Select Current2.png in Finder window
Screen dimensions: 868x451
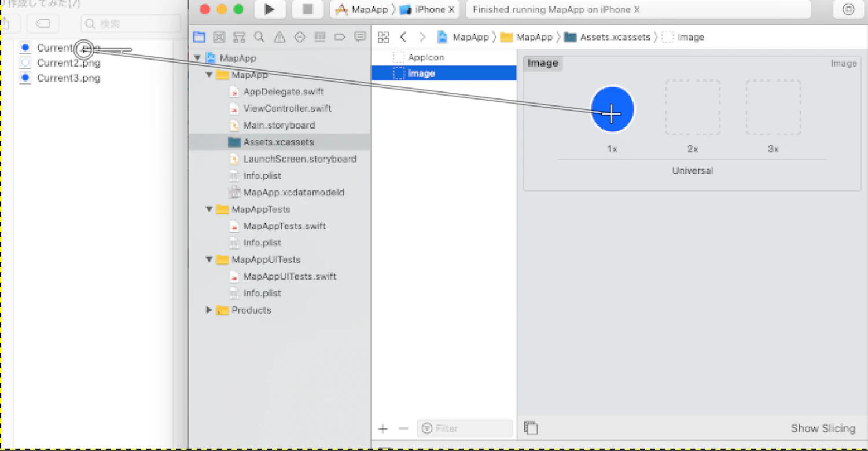tap(68, 63)
